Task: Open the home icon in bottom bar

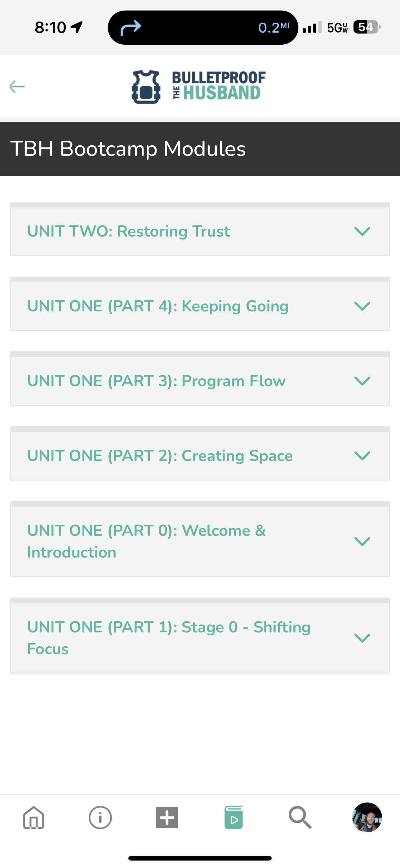Action: (34, 817)
